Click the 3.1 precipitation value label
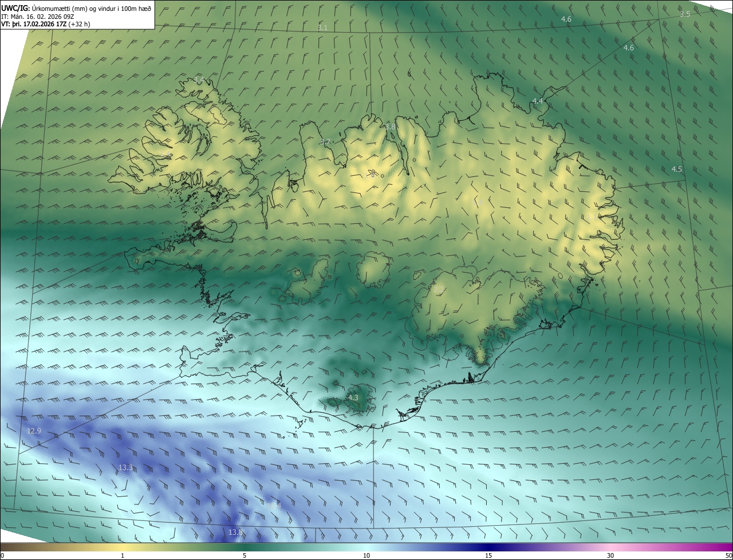The image size is (733, 560). [x=322, y=27]
